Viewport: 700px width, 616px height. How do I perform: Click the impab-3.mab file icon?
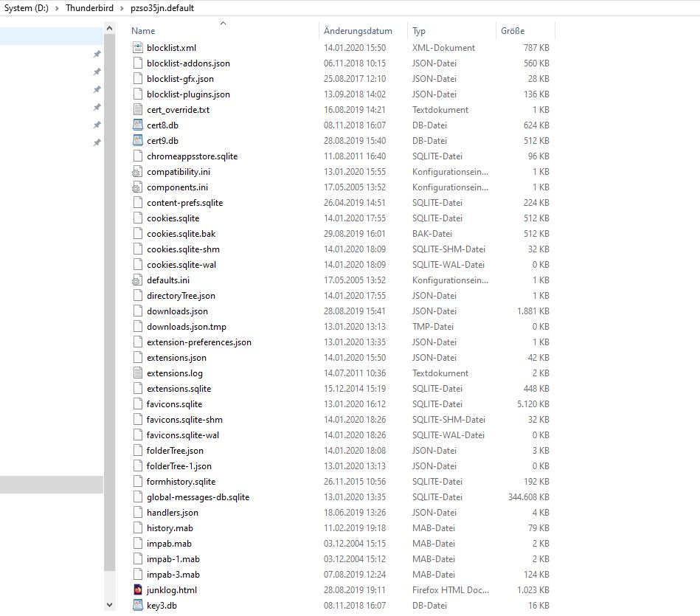tap(138, 575)
